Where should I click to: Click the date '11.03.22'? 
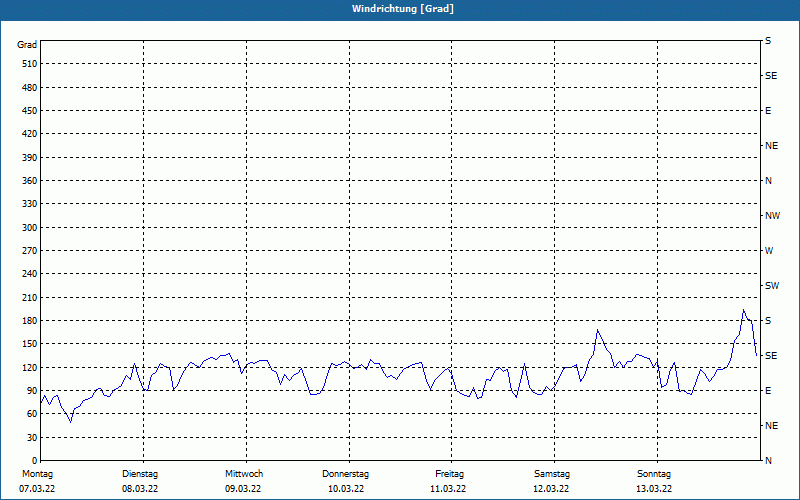(448, 489)
